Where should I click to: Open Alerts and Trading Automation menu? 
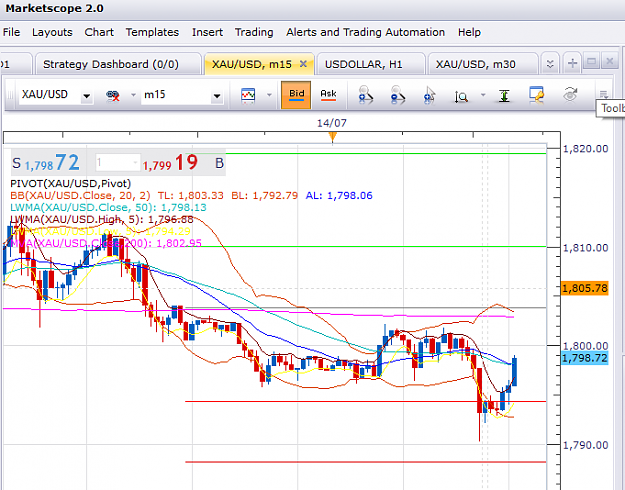(365, 32)
